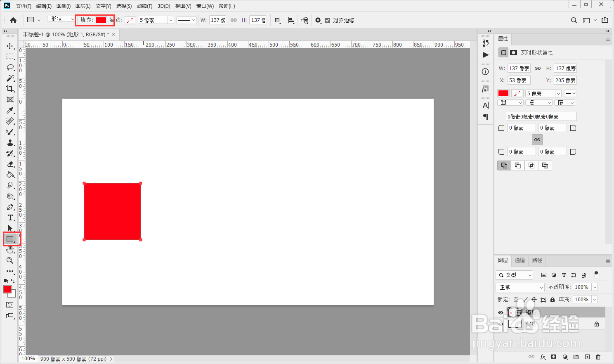Toggle lock all on the layer

553,300
